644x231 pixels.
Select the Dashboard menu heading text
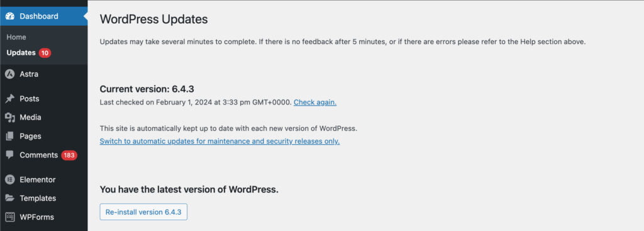39,16
